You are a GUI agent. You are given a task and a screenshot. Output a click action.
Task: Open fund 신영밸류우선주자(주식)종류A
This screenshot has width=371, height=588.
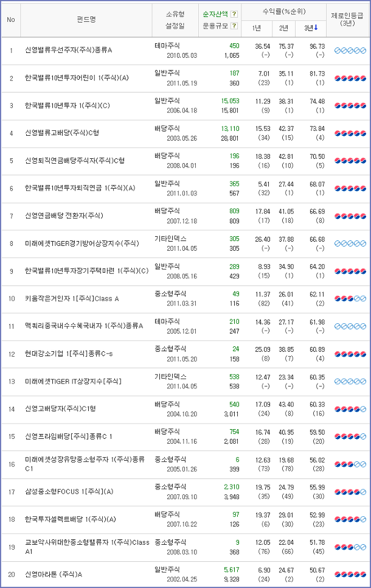point(69,51)
